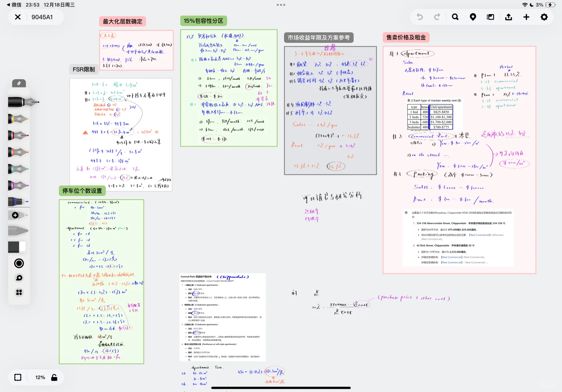Open the pages panel icon
562x392 pixels.
coord(490,17)
